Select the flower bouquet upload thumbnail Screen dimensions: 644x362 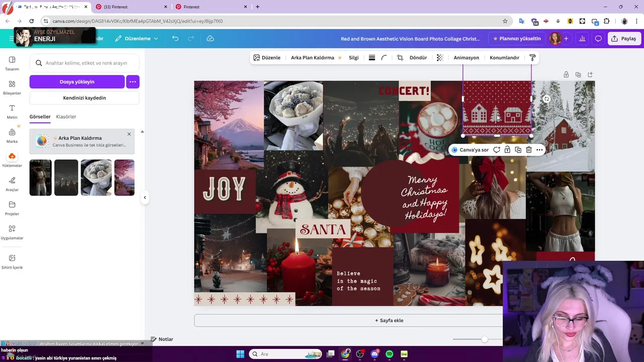coord(96,177)
